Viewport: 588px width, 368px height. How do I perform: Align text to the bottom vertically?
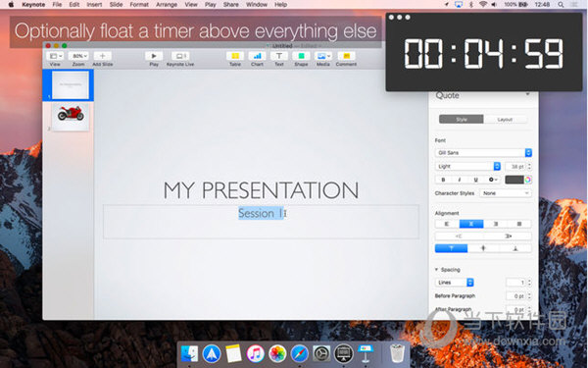click(515, 248)
